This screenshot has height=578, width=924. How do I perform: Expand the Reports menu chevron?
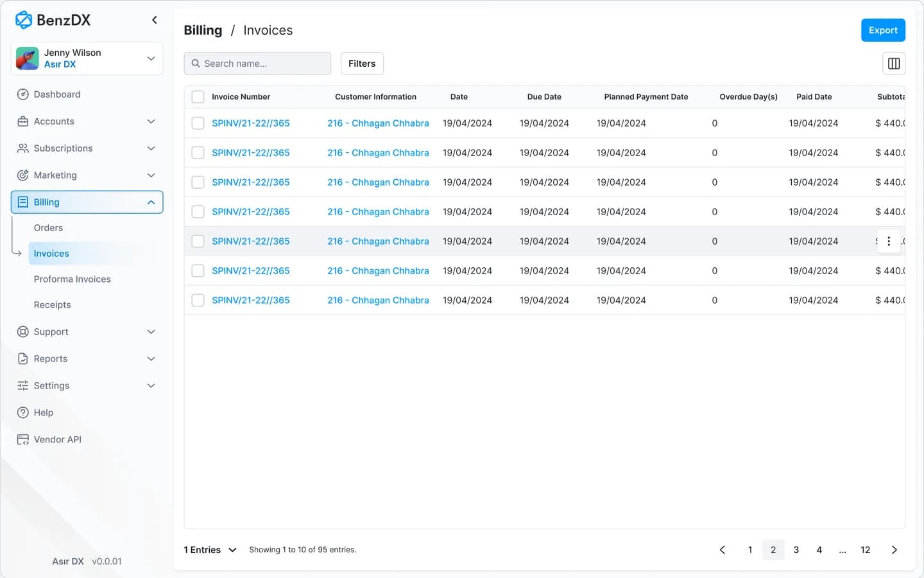pos(151,359)
